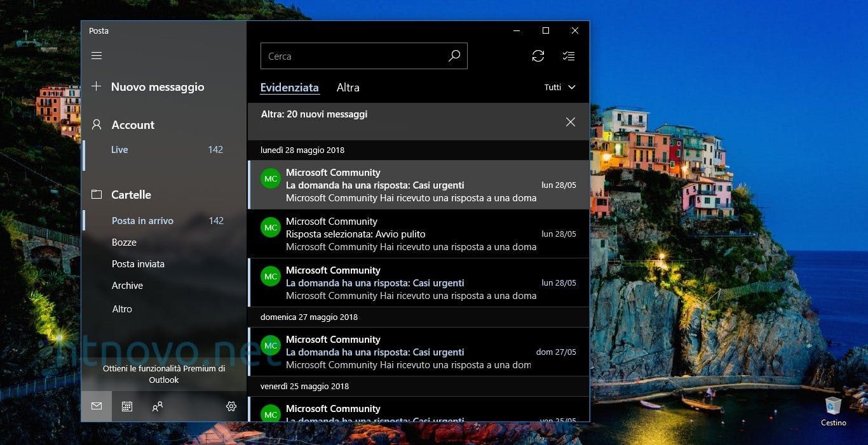Switch to Calendar from the bottom bar
The width and height of the screenshot is (868, 445).
tap(127, 406)
